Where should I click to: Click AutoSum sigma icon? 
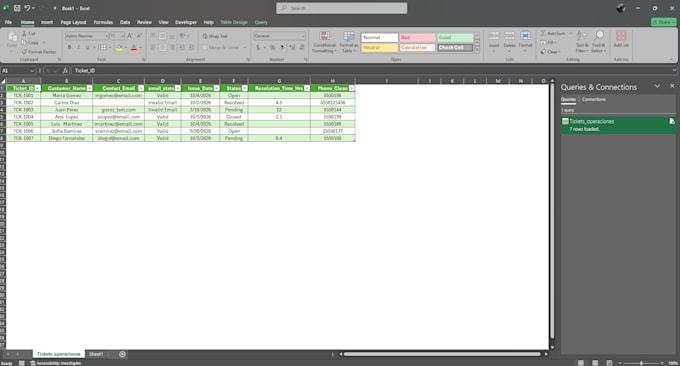[543, 33]
